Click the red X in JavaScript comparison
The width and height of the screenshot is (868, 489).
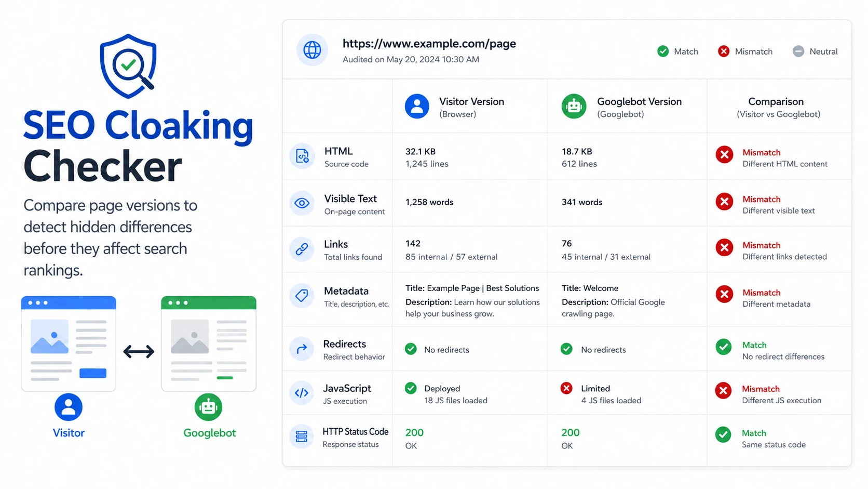[724, 390]
